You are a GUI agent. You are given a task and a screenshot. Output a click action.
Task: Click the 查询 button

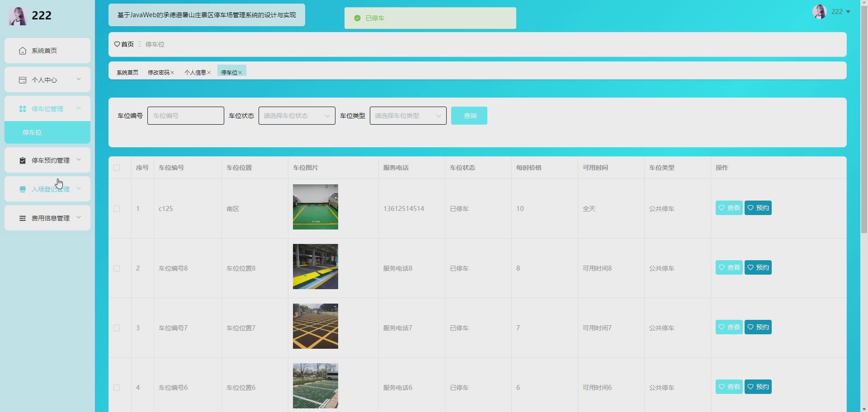pyautogui.click(x=469, y=116)
